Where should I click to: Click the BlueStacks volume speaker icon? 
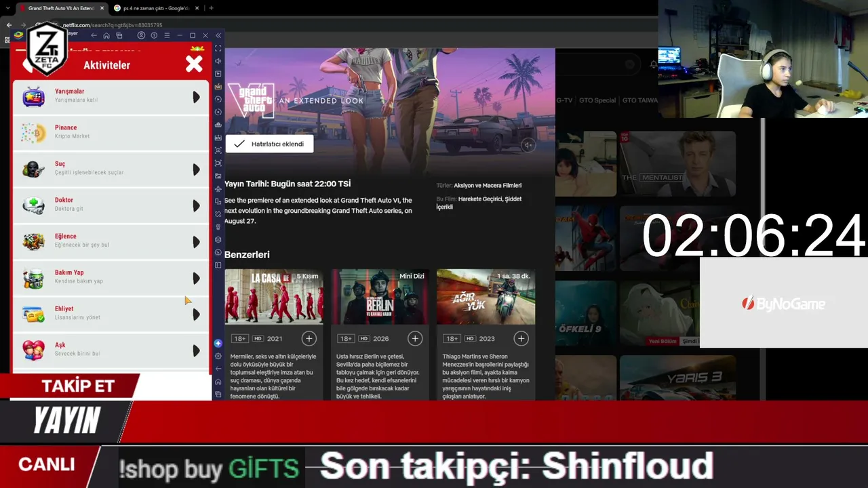click(218, 61)
